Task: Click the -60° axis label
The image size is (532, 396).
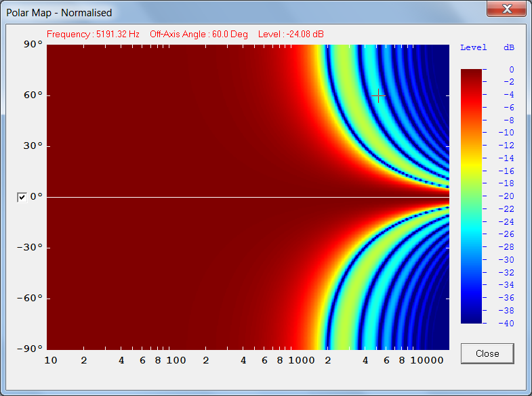Action: 30,299
